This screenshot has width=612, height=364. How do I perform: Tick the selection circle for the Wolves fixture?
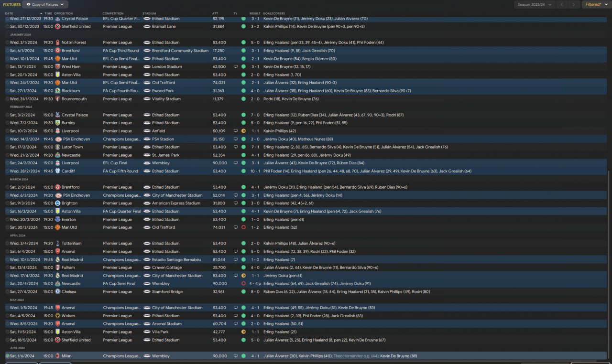pyautogui.click(x=7, y=316)
